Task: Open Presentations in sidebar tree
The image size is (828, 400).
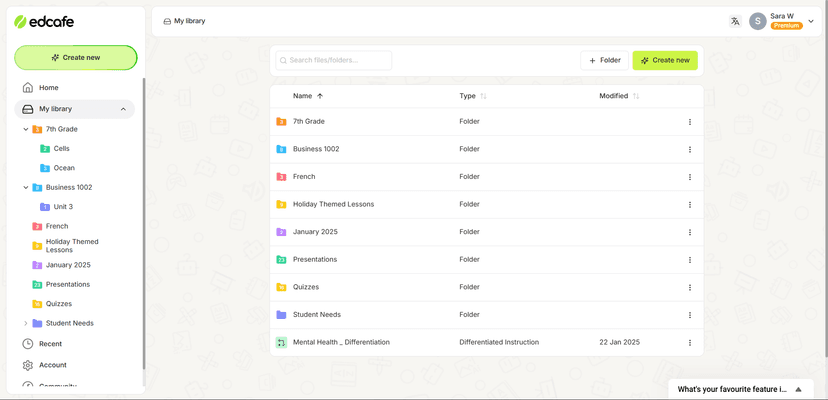Action: [68, 284]
